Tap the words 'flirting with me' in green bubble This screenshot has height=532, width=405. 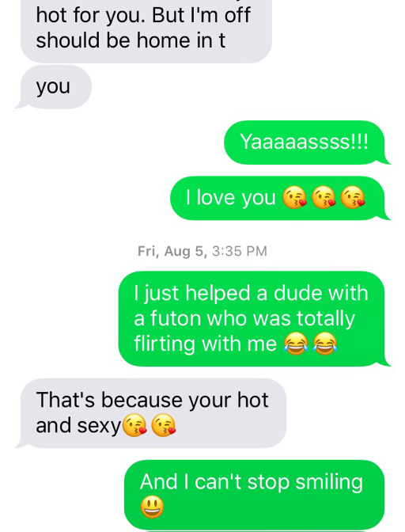tap(206, 344)
